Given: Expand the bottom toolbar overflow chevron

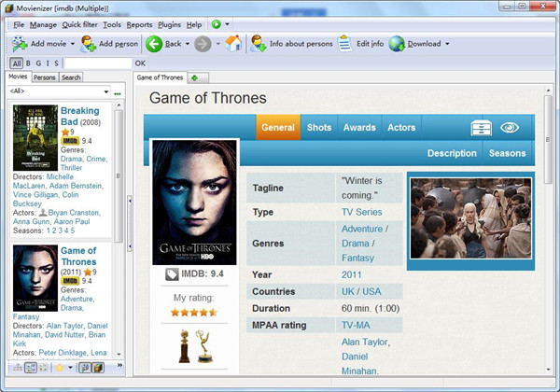Looking at the screenshot, I should click(x=119, y=365).
